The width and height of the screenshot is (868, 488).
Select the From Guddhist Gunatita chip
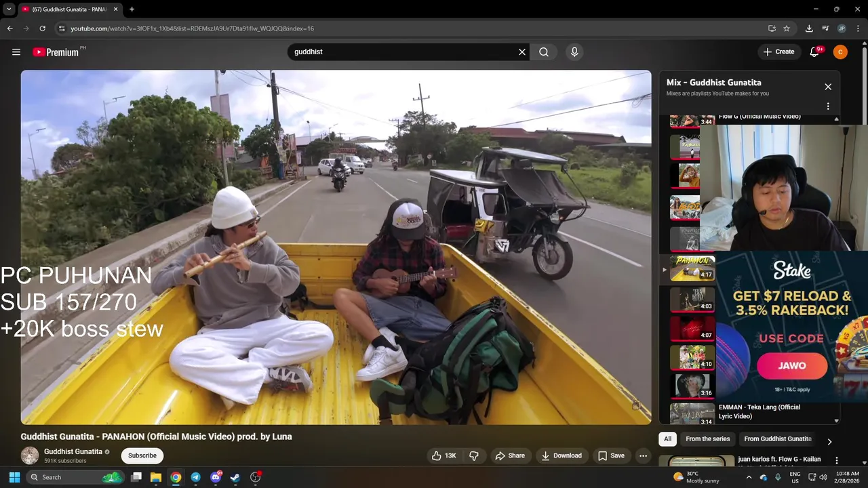(778, 439)
